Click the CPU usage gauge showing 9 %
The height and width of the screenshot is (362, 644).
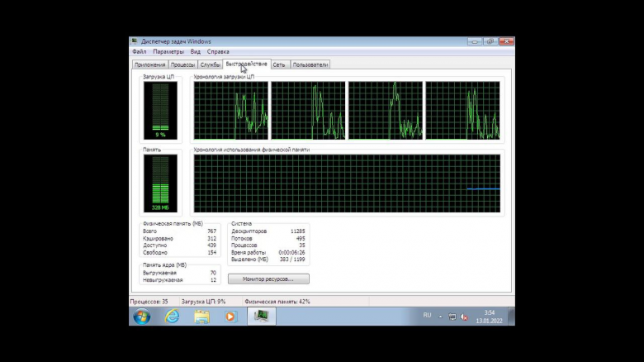[x=160, y=111]
